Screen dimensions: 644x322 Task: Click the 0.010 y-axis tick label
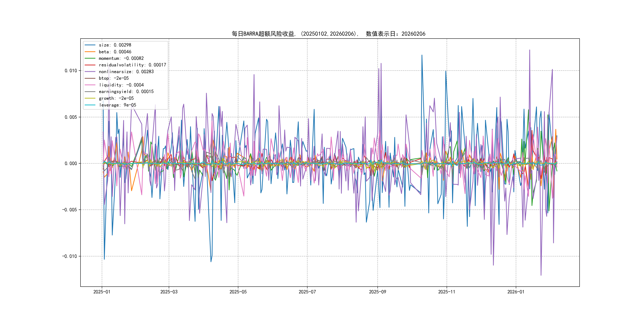(x=71, y=71)
